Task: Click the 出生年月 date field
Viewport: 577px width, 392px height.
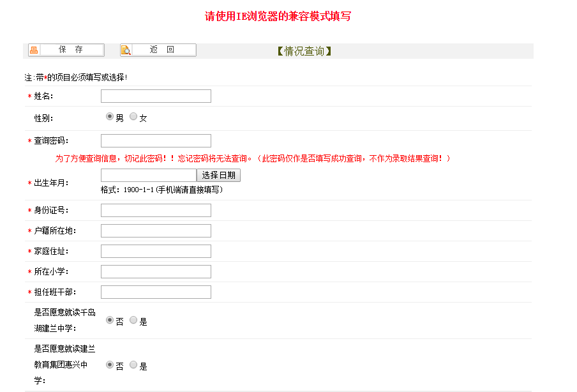Action: click(x=148, y=175)
